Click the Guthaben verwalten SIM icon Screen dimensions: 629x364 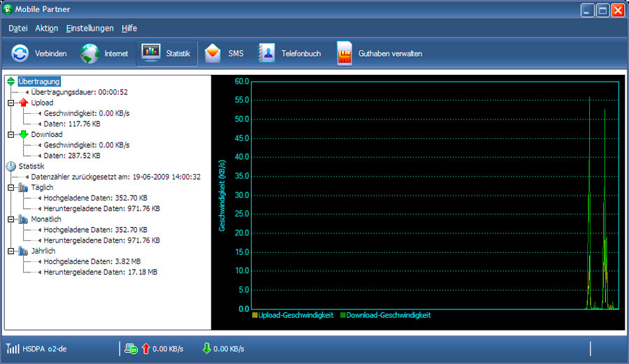(x=345, y=53)
